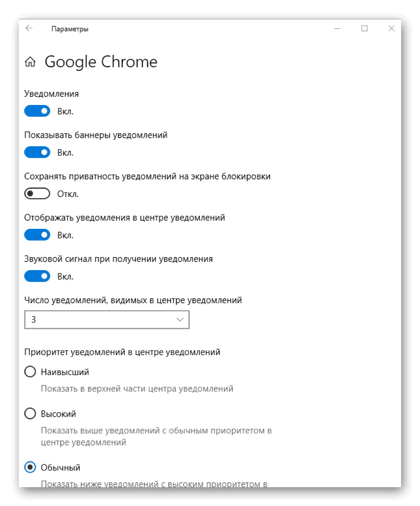Select the Наивысший priority radio button
The height and width of the screenshot is (506, 420).
pos(30,372)
